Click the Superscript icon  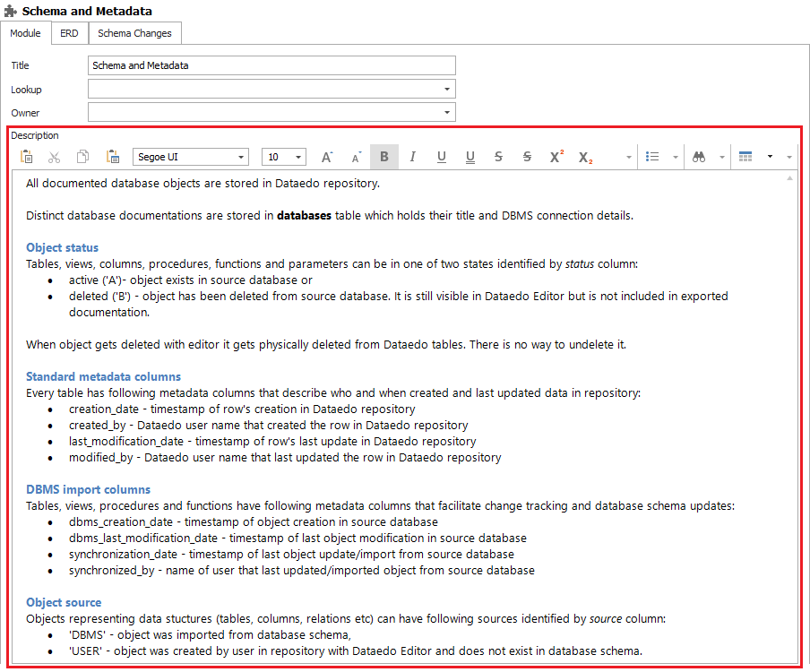(556, 157)
